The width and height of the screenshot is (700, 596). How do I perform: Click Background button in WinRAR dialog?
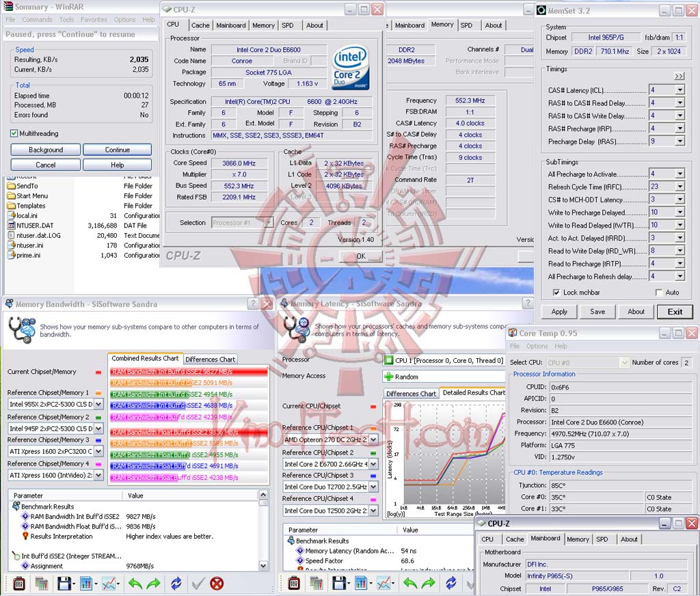coord(46,150)
